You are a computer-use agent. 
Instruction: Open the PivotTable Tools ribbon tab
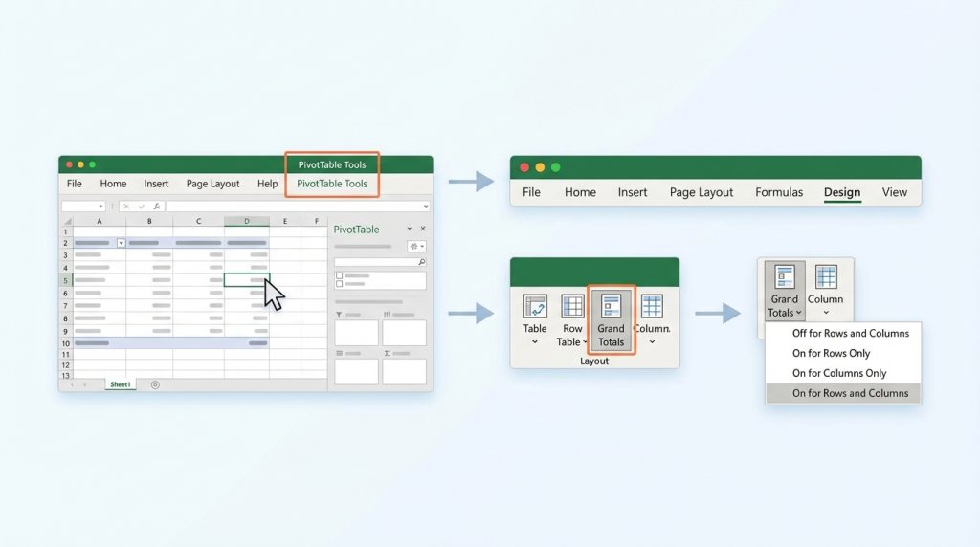[332, 184]
